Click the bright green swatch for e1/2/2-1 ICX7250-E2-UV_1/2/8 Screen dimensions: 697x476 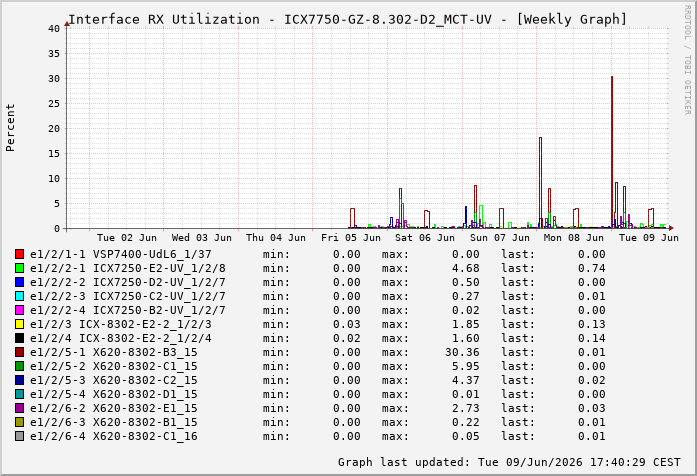pyautogui.click(x=19, y=268)
